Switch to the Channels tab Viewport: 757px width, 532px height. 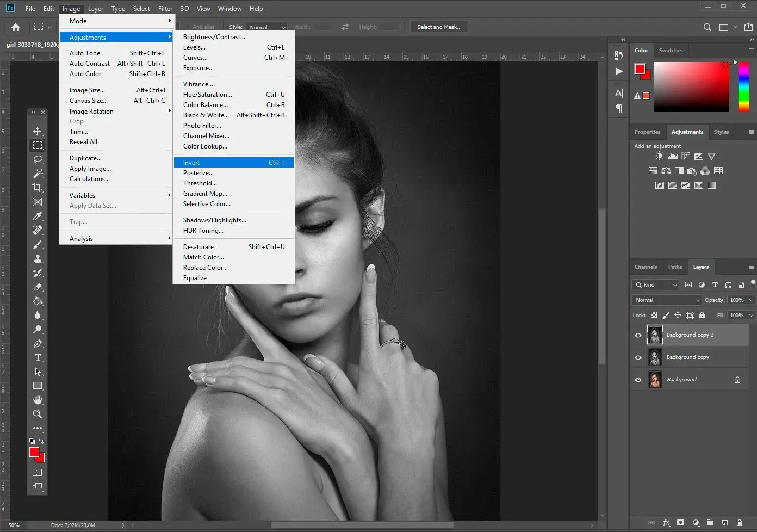646,267
